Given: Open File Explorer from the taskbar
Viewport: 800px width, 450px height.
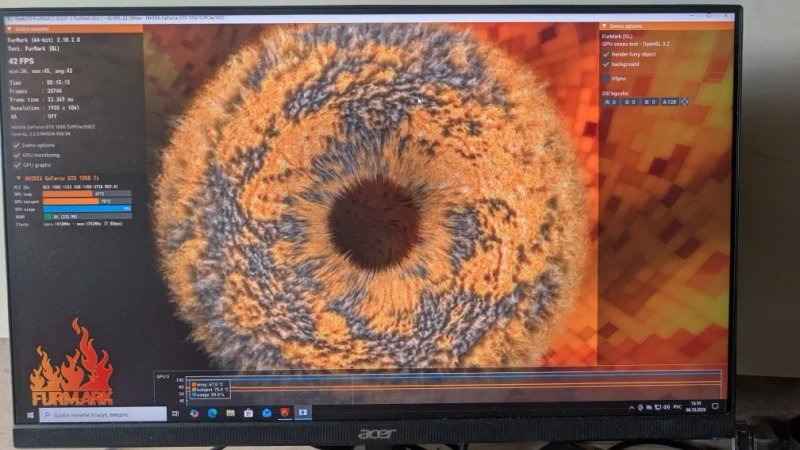Looking at the screenshot, I should pos(231,413).
